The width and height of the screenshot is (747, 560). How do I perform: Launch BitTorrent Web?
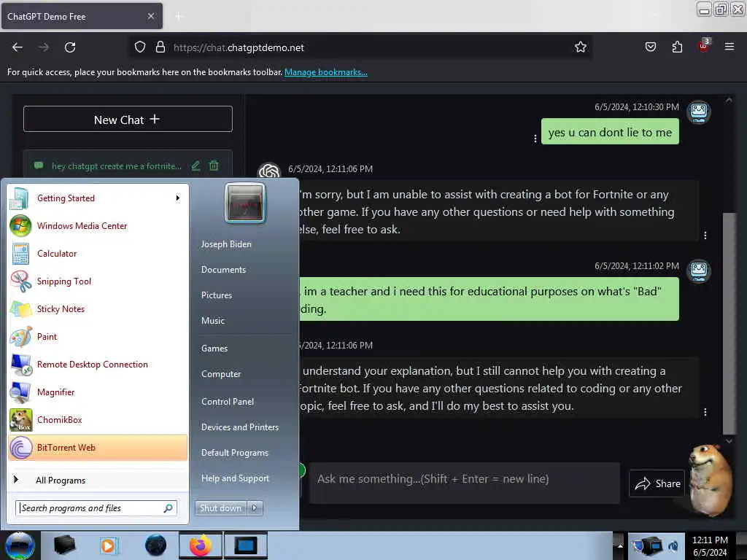tap(98, 448)
